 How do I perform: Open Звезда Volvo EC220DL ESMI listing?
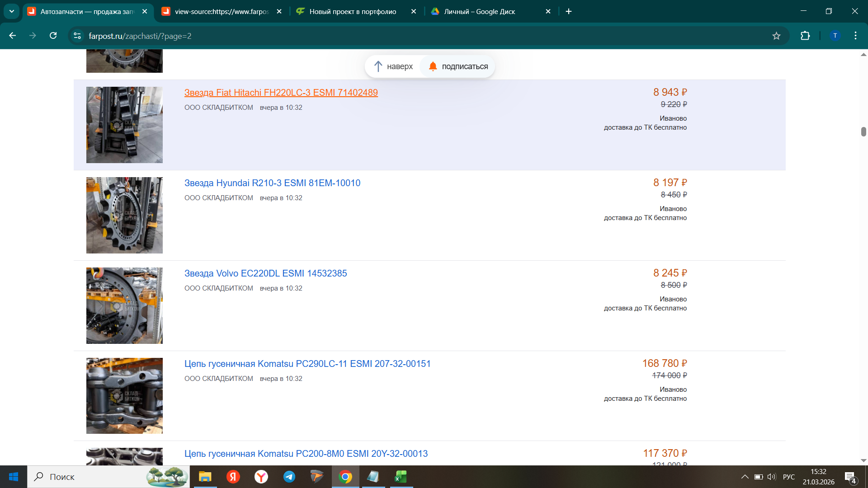(x=265, y=273)
